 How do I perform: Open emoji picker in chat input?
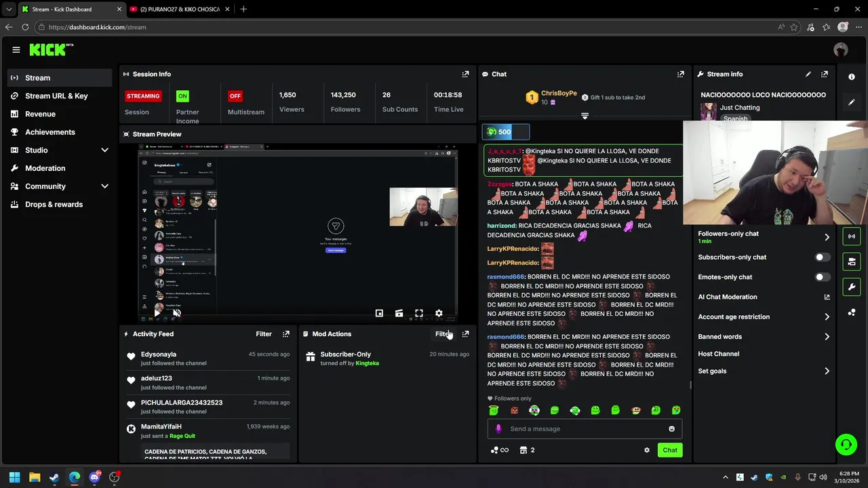[x=672, y=428]
